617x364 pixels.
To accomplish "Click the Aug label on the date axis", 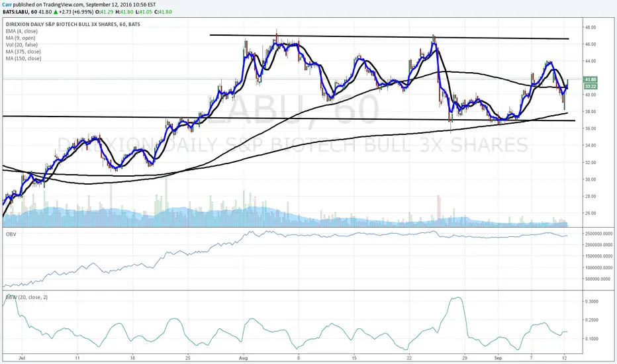I will (x=244, y=359).
